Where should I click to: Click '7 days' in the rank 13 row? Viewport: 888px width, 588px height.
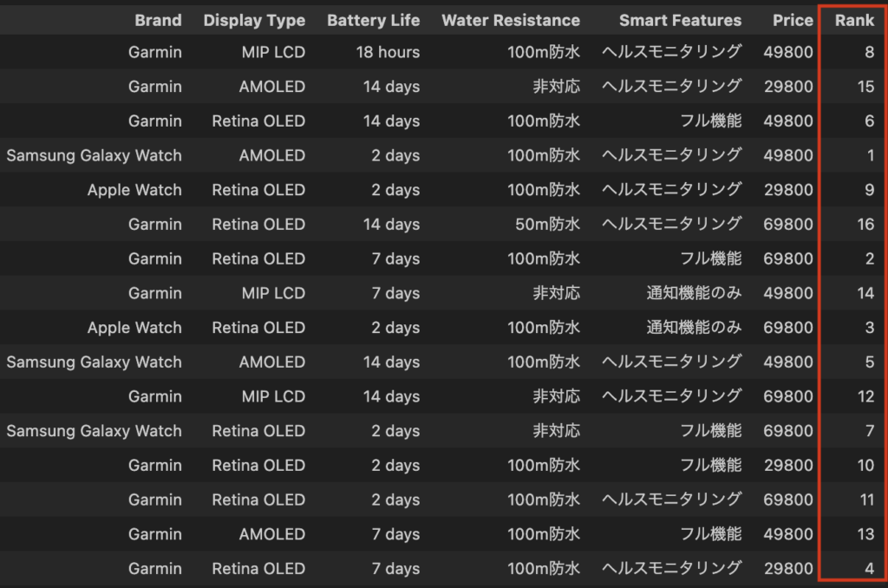pos(395,534)
